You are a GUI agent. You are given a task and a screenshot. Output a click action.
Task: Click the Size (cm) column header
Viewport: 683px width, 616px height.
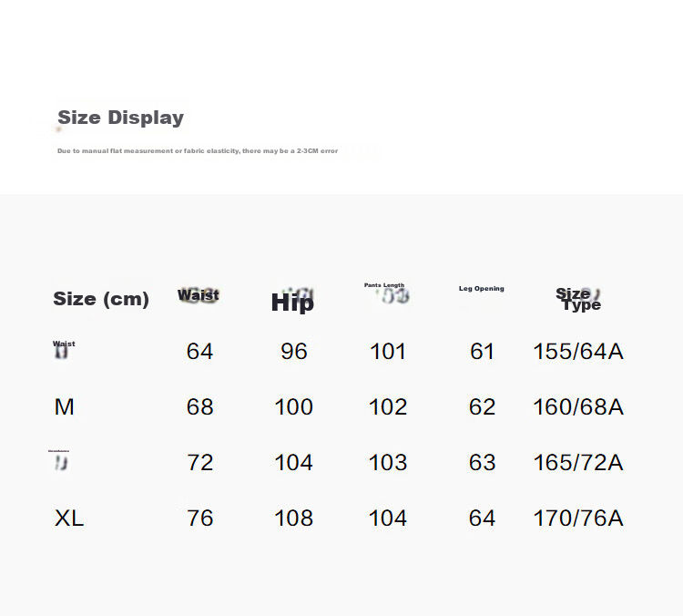(101, 299)
